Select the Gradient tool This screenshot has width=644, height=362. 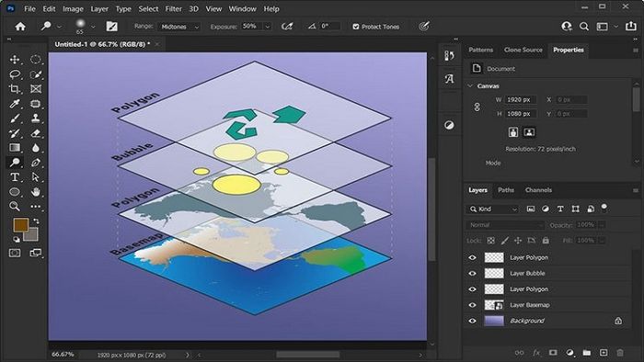[15, 148]
